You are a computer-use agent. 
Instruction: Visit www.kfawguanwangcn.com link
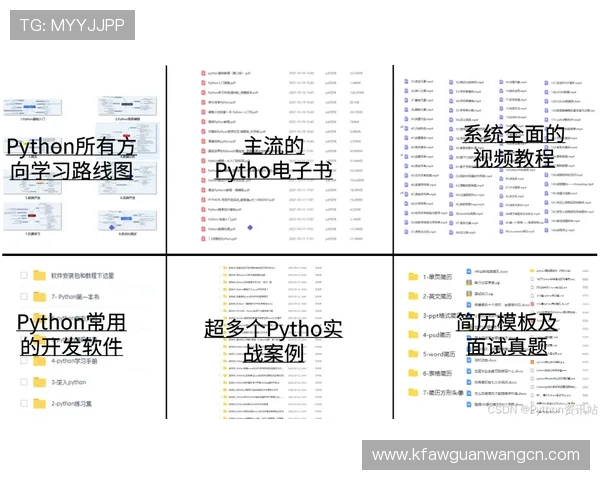pos(476,455)
